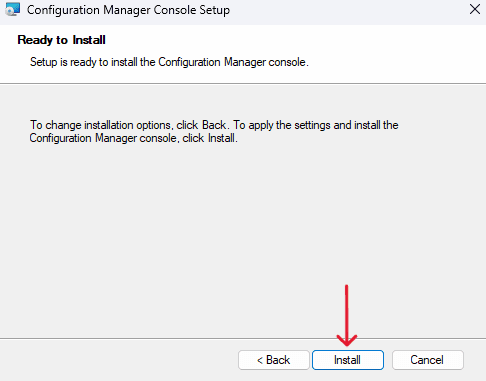Click the separator line under the header
The width and height of the screenshot is (486, 381).
pyautogui.click(x=243, y=83)
